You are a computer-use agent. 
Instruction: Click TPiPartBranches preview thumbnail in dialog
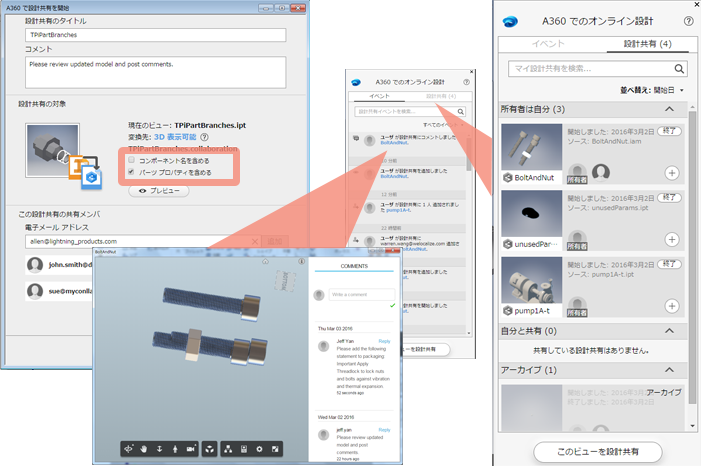[x=53, y=151]
